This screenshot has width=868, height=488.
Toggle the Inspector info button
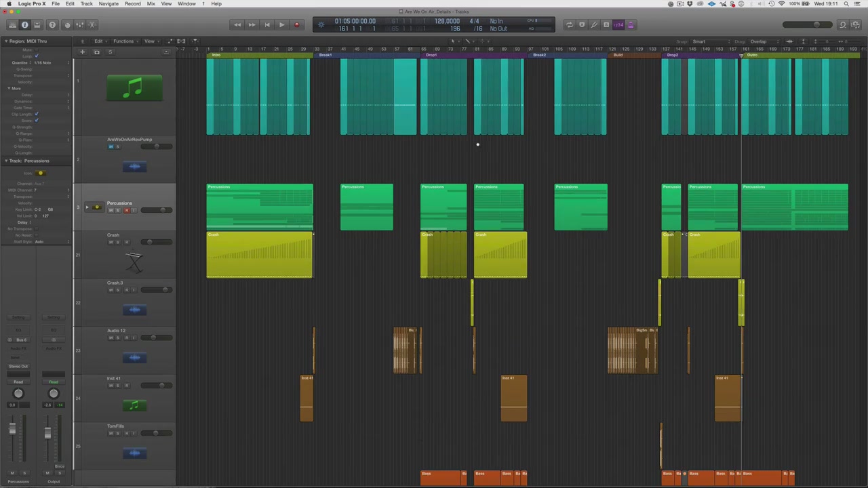25,25
